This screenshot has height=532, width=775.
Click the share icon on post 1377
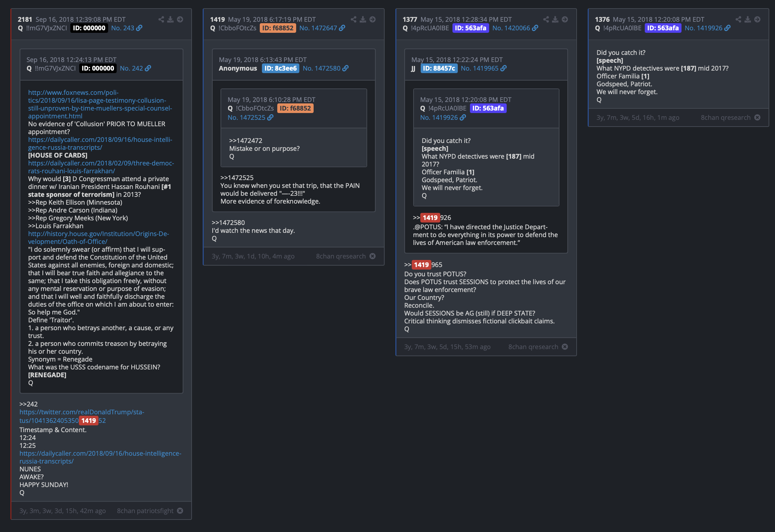pos(546,19)
